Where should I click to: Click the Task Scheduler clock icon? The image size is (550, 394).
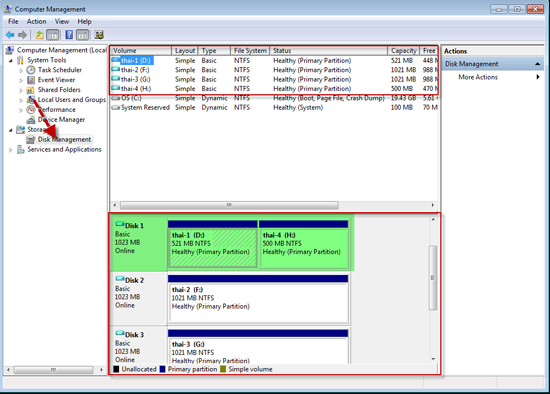tap(31, 70)
